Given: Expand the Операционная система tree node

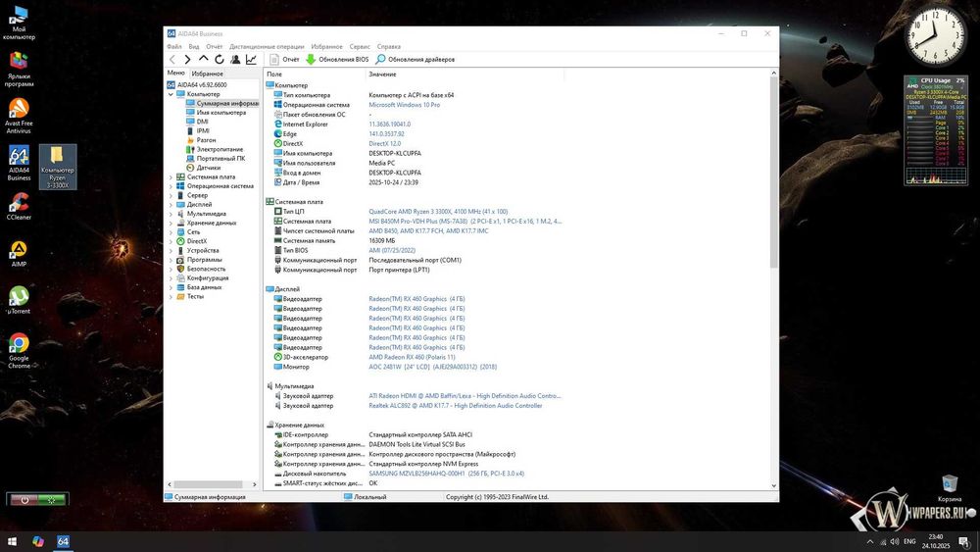Looking at the screenshot, I should (171, 186).
